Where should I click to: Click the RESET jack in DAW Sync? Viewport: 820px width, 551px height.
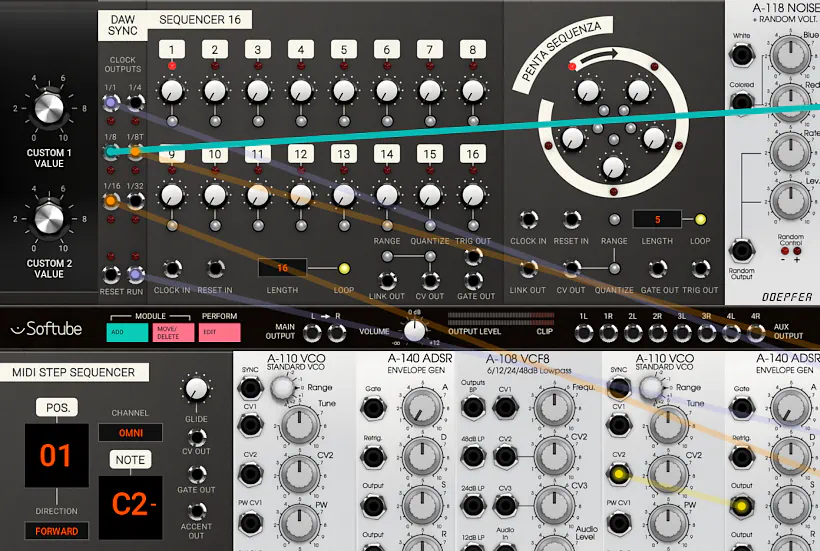pyautogui.click(x=110, y=274)
